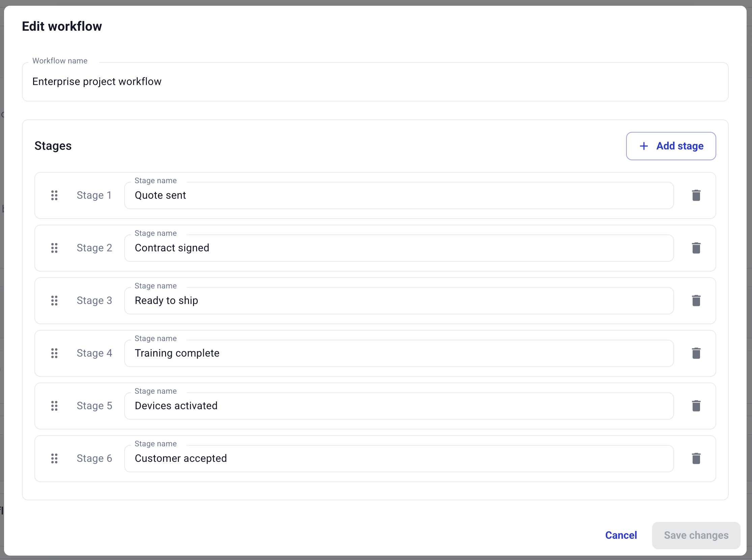Delete the Devices activated stage
Viewport: 752px width, 560px height.
point(696,406)
